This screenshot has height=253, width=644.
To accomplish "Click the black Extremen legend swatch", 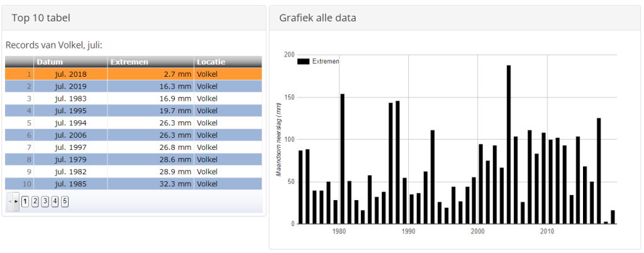I will click(303, 62).
